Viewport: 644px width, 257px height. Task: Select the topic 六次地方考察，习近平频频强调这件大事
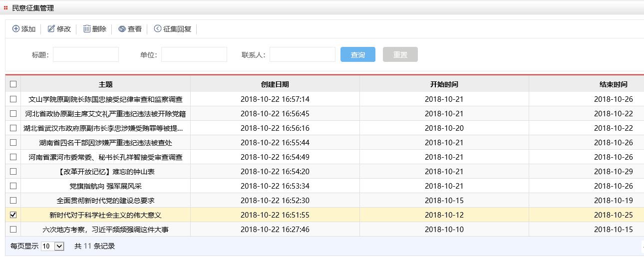click(x=106, y=230)
